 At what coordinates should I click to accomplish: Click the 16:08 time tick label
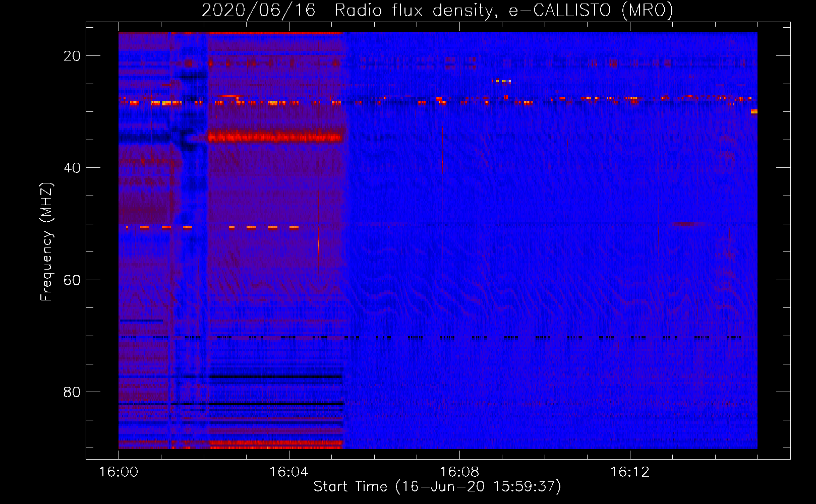click(x=459, y=472)
